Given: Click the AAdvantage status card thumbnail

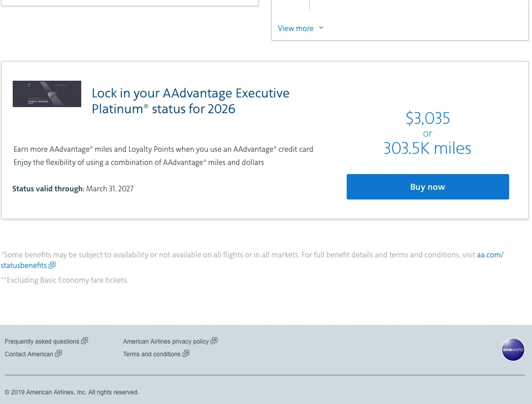Looking at the screenshot, I should click(47, 94).
